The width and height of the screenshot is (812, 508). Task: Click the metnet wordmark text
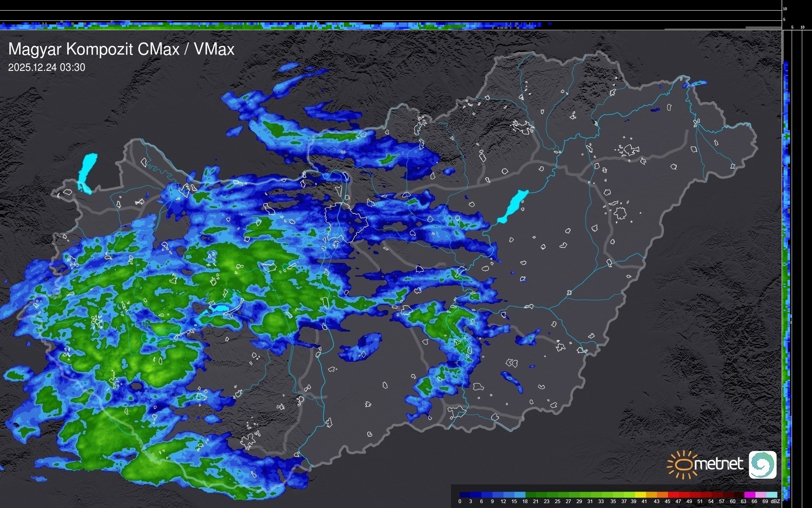click(718, 464)
